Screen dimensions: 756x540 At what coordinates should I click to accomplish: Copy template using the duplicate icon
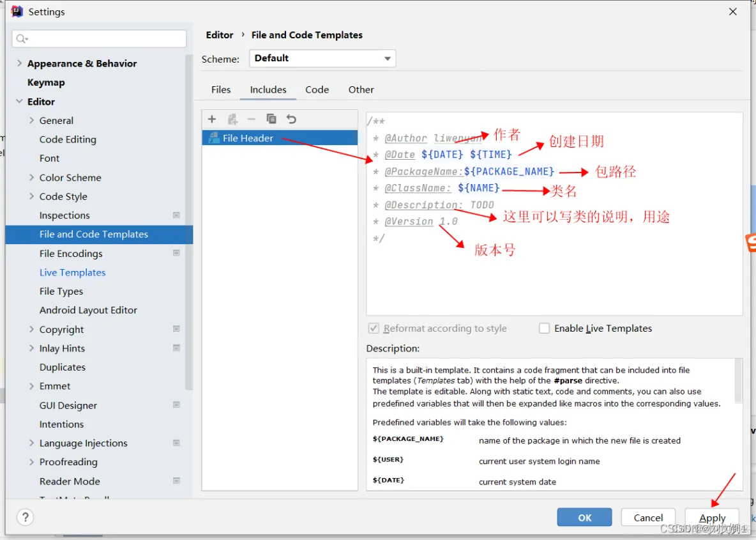271,119
